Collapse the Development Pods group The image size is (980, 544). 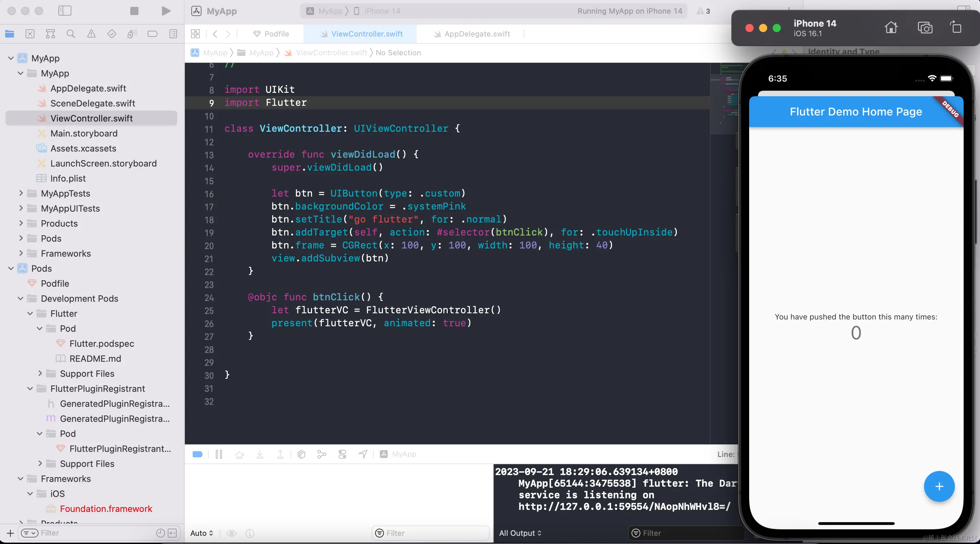click(x=21, y=299)
